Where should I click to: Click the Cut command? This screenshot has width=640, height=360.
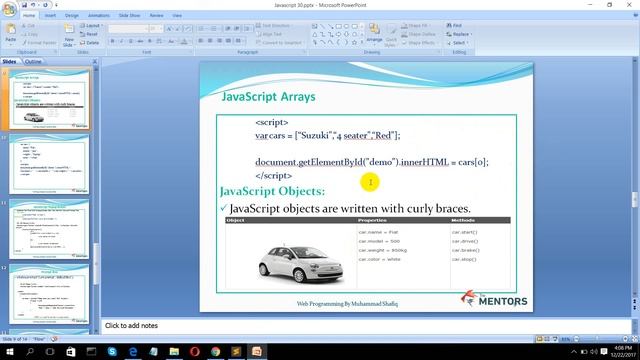point(28,26)
